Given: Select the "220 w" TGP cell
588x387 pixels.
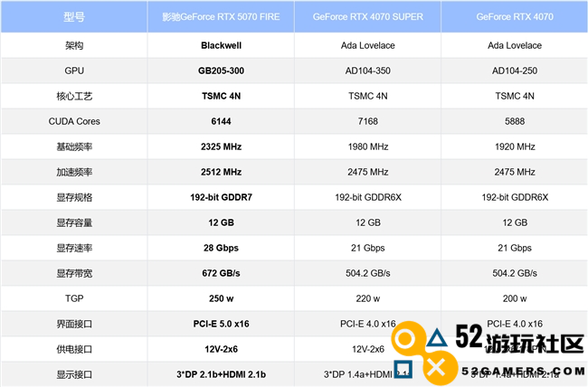Looking at the screenshot, I should (367, 298).
